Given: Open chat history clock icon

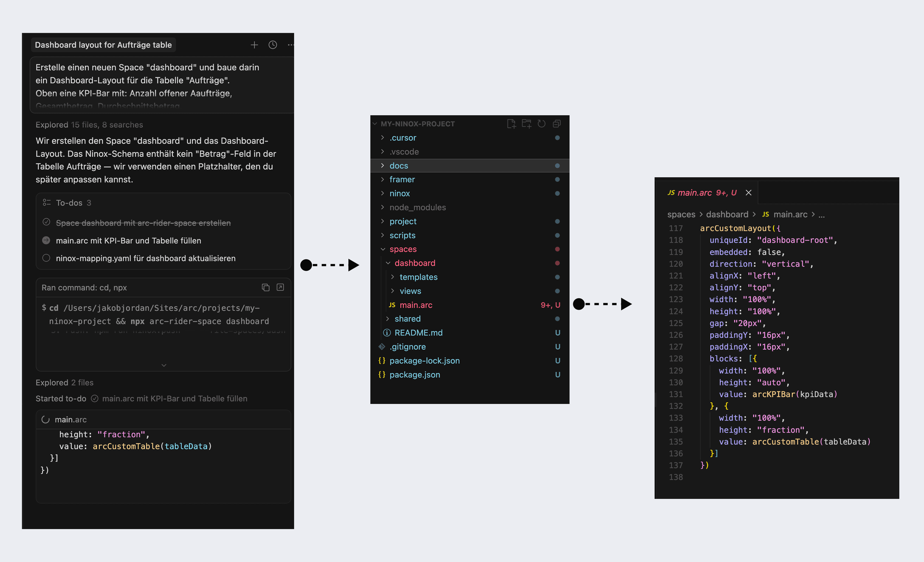Looking at the screenshot, I should tap(273, 45).
